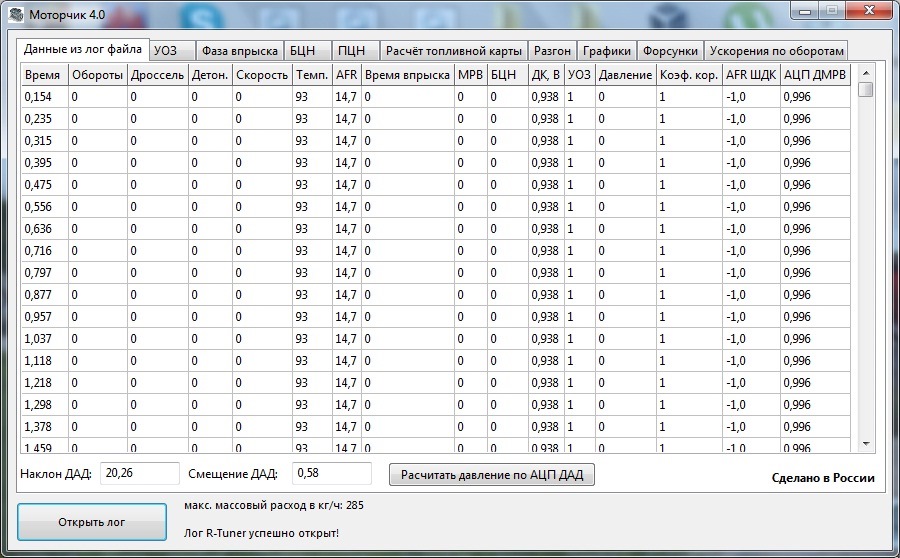Screen dimensions: 900x558
Task: Switch to the Разгон tab
Action: [552, 51]
